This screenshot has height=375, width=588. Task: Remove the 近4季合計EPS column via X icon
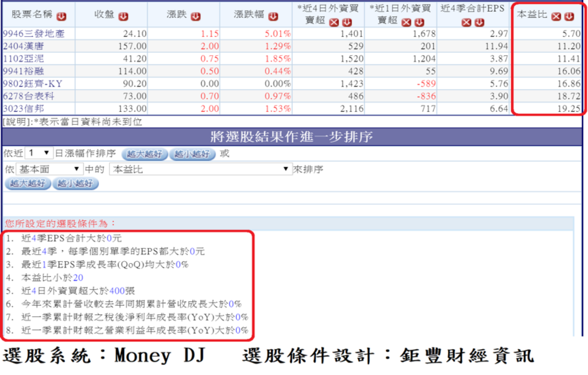466,23
